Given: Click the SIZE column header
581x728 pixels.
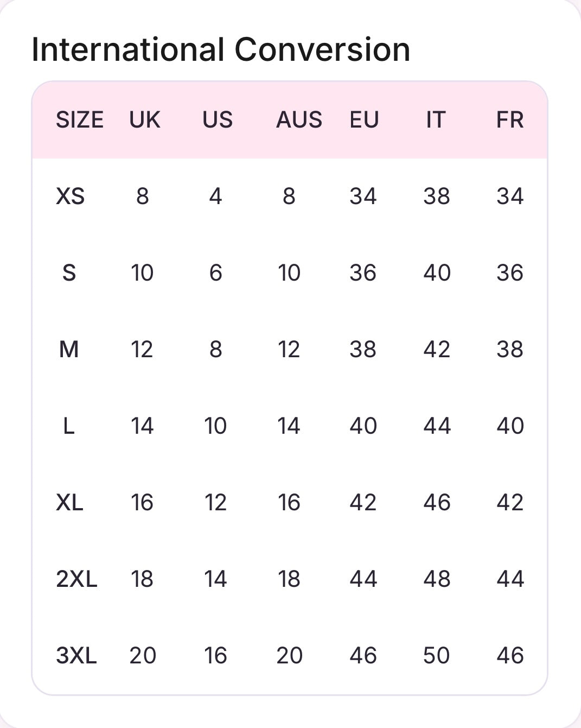Looking at the screenshot, I should (80, 120).
